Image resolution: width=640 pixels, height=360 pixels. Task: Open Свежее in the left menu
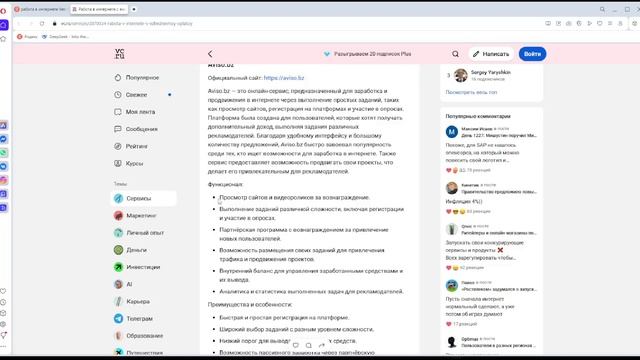pos(136,95)
